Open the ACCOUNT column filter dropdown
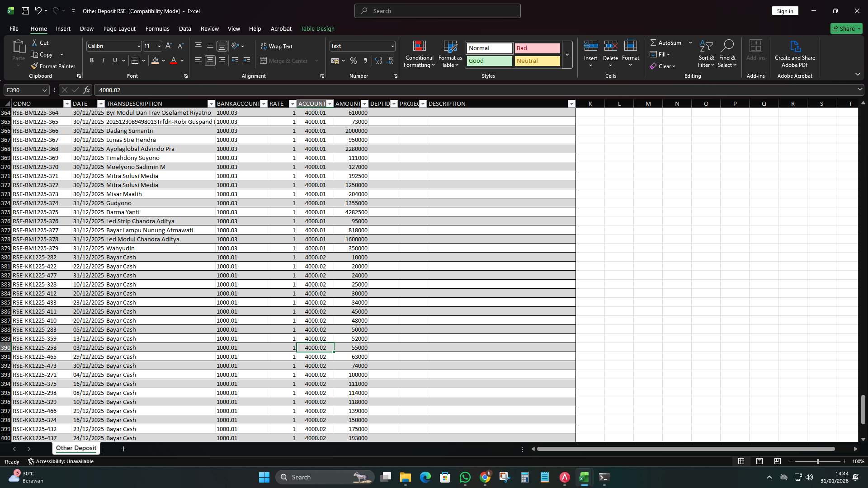Viewport: 868px width, 488px height. coord(329,103)
